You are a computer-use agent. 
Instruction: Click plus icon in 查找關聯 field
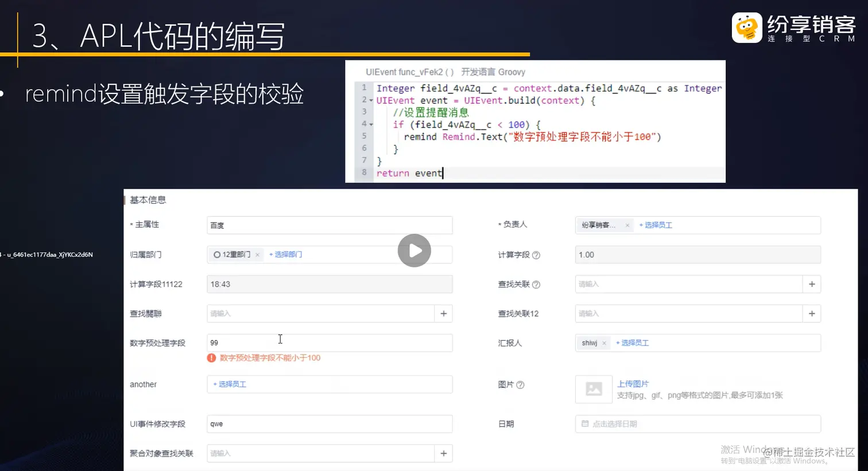443,313
